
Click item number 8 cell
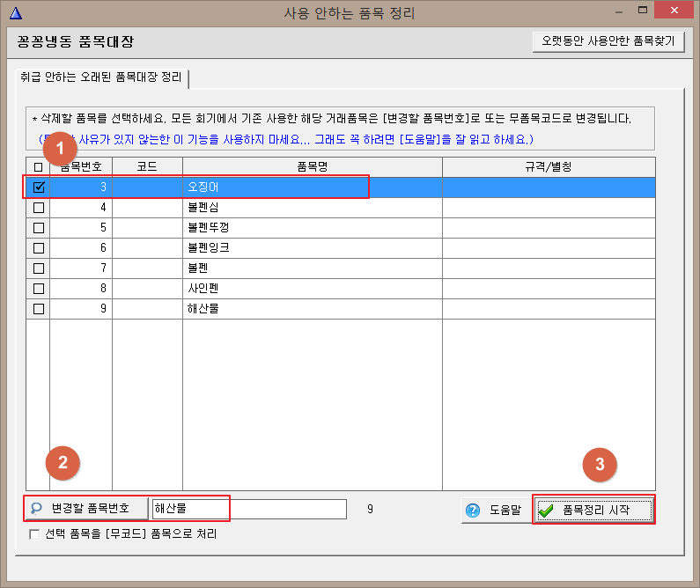[81, 289]
